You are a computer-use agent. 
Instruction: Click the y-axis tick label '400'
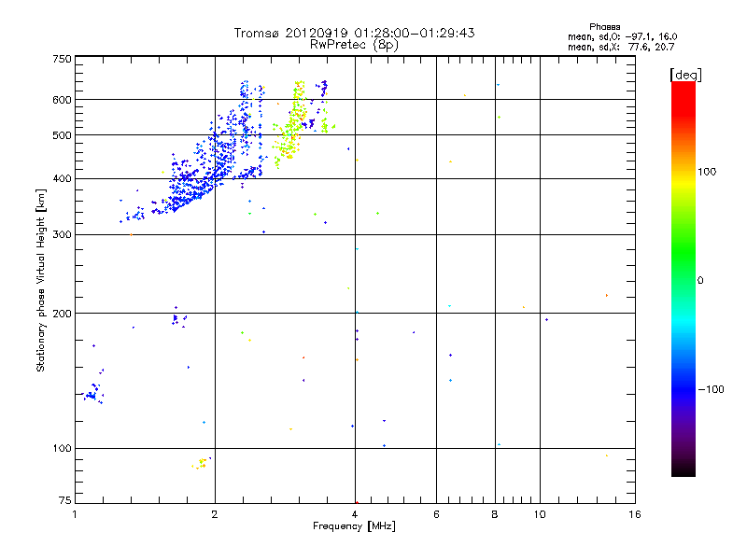62,178
